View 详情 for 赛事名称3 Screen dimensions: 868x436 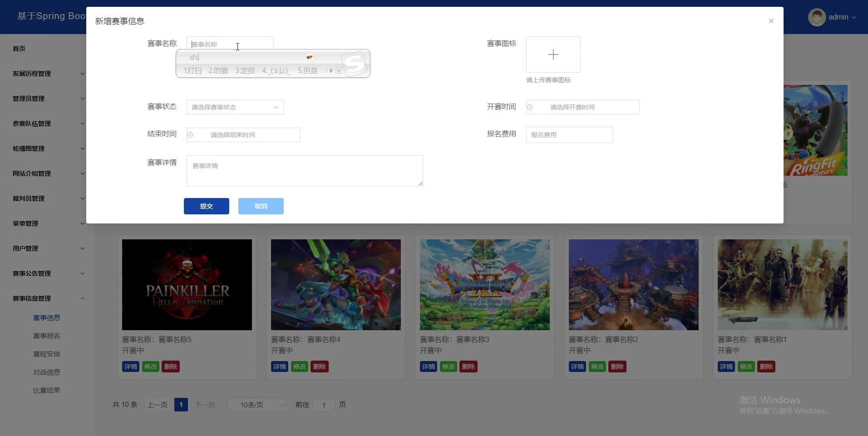click(x=429, y=367)
